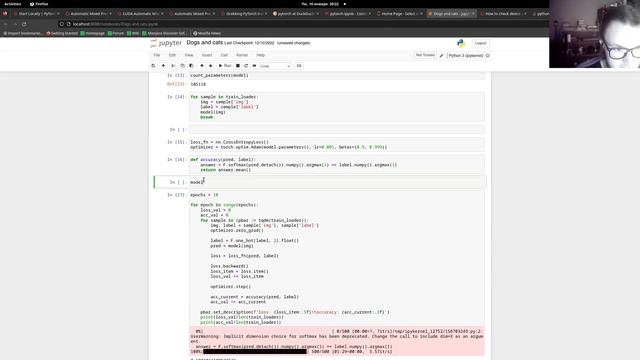Insert a cell below with plus icon
Viewport: 640px width, 360px height.
pos(163,66)
